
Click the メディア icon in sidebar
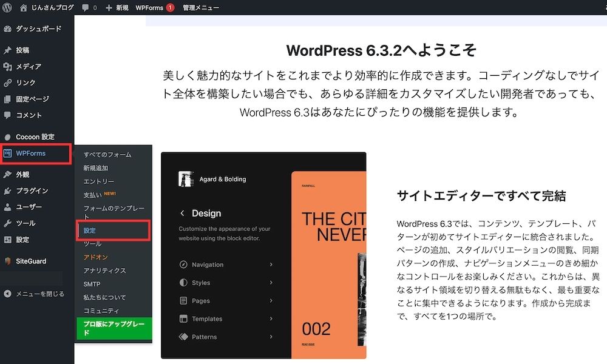(x=7, y=67)
